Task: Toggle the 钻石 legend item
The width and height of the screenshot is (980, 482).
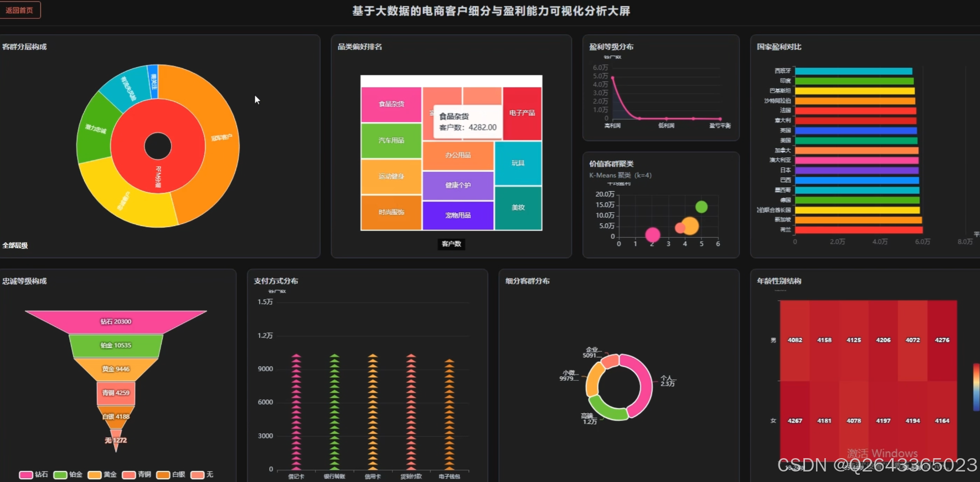Action: [x=34, y=475]
